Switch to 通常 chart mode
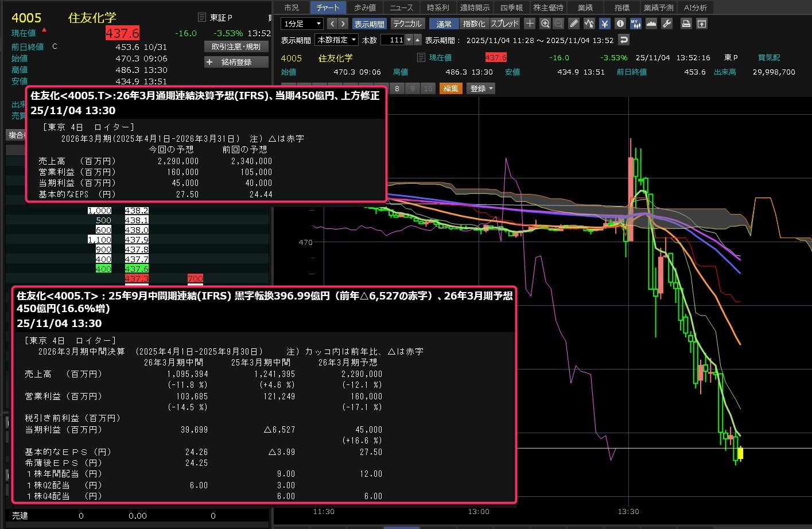This screenshot has height=529, width=812. 444,24
